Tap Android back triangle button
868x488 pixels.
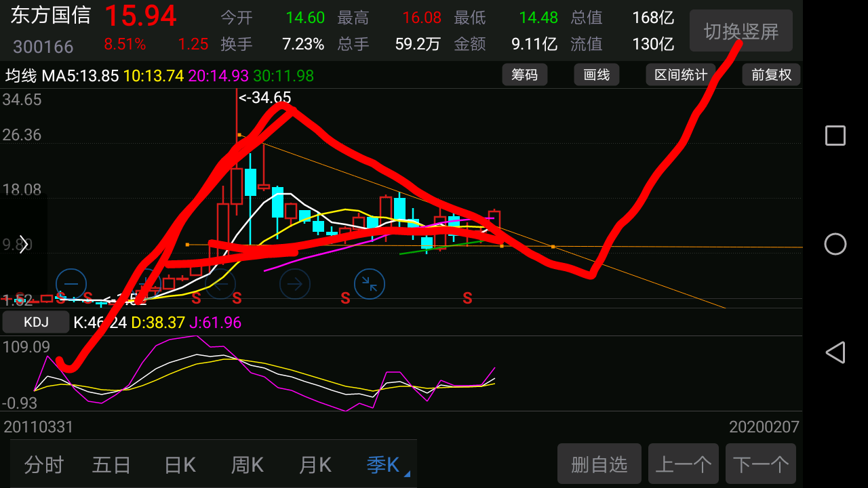(835, 352)
